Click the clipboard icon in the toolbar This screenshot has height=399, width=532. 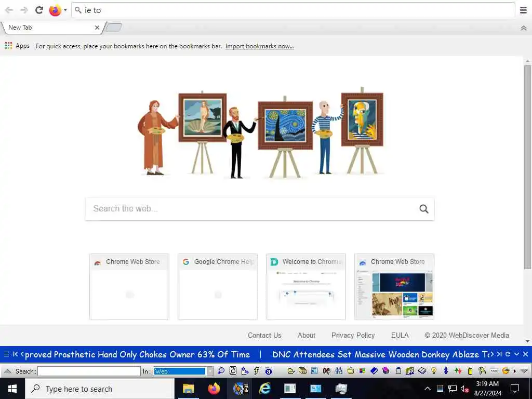(398, 371)
